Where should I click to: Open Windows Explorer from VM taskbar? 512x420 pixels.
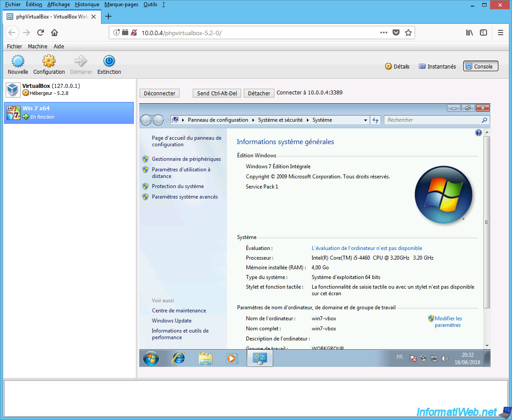coord(206,358)
